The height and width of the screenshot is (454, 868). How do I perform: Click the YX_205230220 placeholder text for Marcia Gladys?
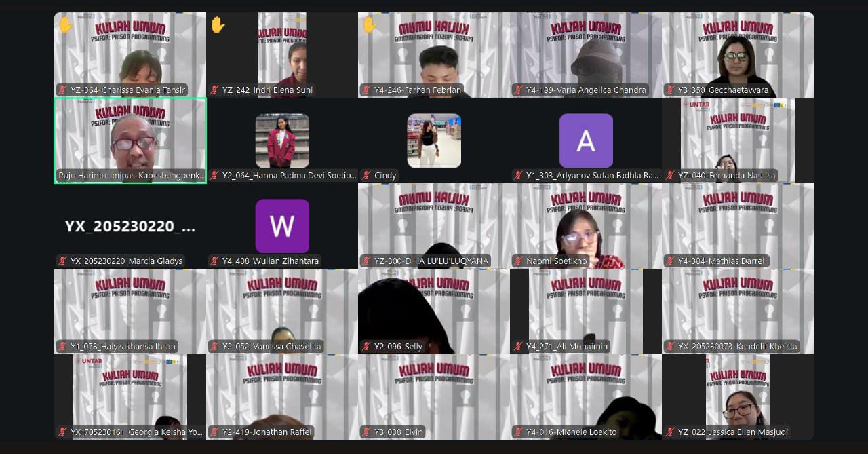click(x=130, y=227)
